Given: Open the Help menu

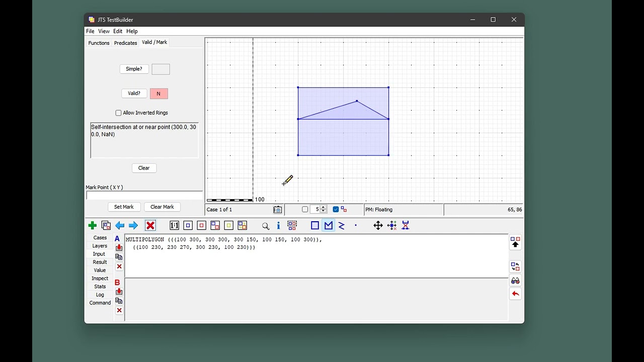Looking at the screenshot, I should click(x=132, y=31).
